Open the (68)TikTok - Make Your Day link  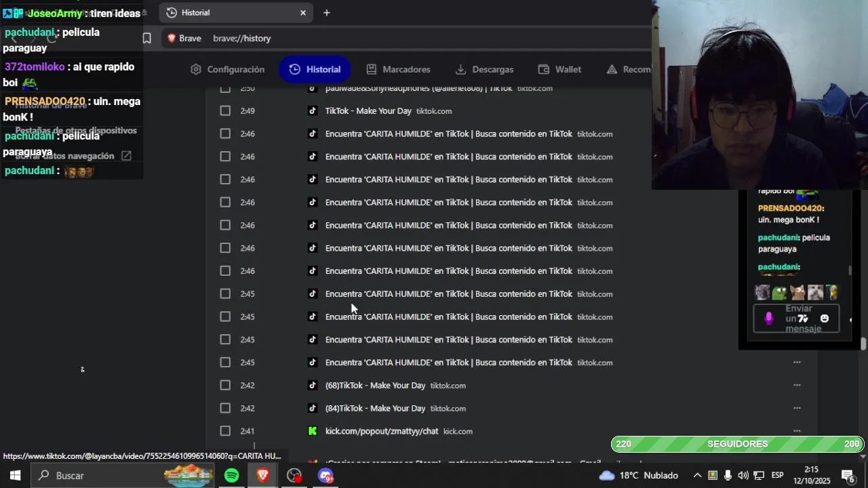pyautogui.click(x=375, y=386)
